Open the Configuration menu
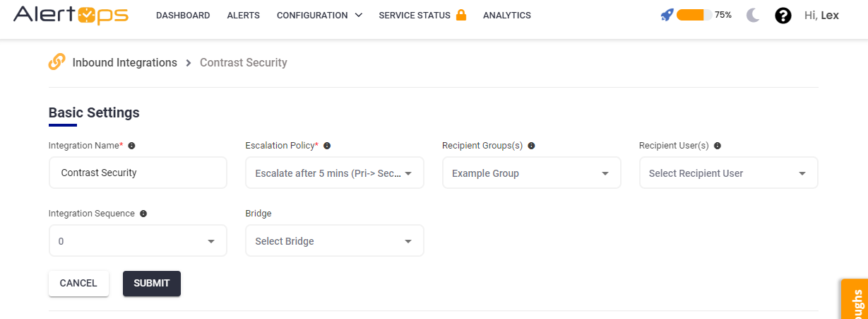Viewport: 868px width, 319px height. 319,16
